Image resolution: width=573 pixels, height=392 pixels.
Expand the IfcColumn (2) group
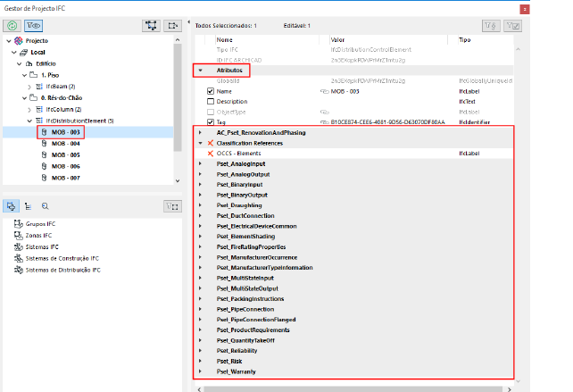(29, 110)
